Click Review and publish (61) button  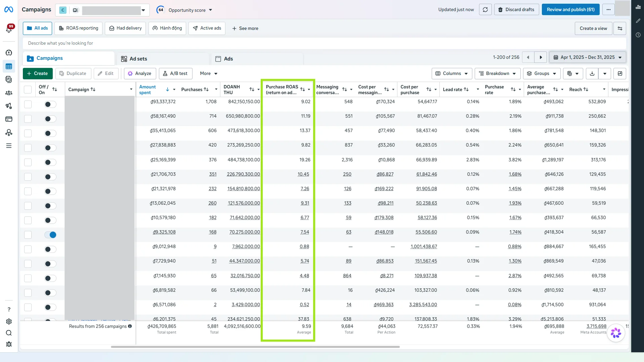[570, 10]
